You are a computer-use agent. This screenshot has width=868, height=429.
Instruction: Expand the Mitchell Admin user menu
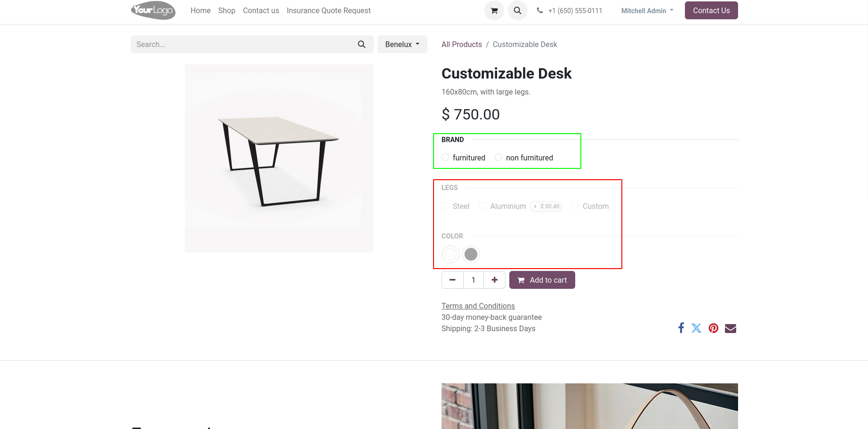(647, 10)
